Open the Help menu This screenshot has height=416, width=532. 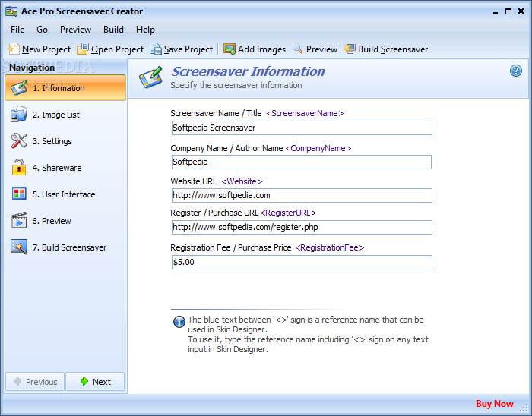point(145,30)
